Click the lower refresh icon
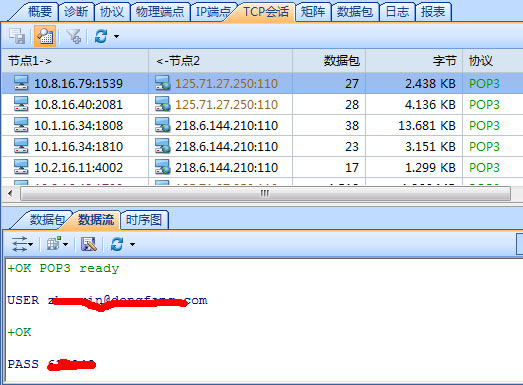This screenshot has width=523, height=385. pyautogui.click(x=117, y=244)
